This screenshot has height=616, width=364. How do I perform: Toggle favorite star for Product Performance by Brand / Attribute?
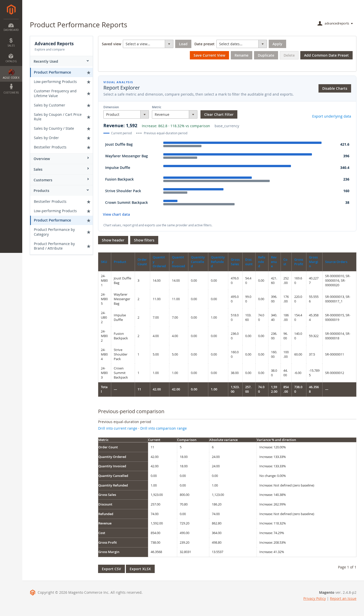tap(88, 246)
